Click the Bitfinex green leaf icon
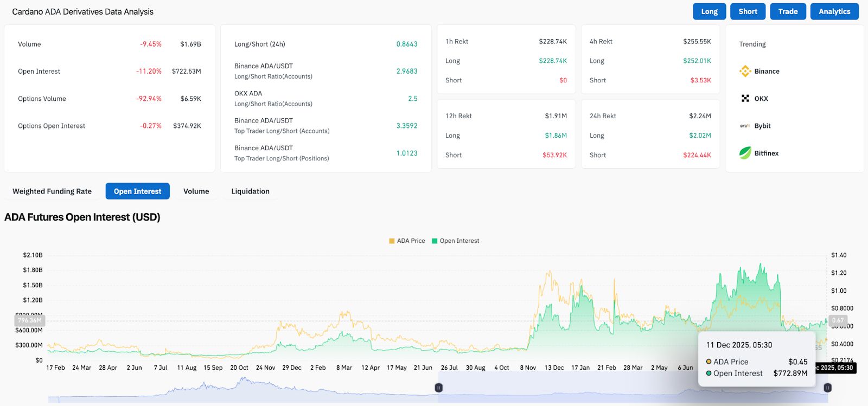The height and width of the screenshot is (406, 868). click(x=745, y=153)
